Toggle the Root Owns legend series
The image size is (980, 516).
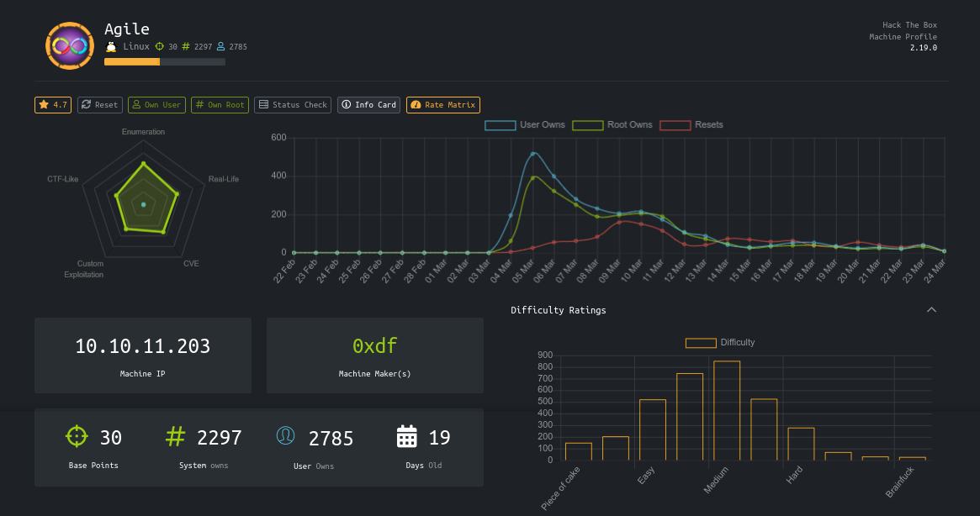[612, 125]
